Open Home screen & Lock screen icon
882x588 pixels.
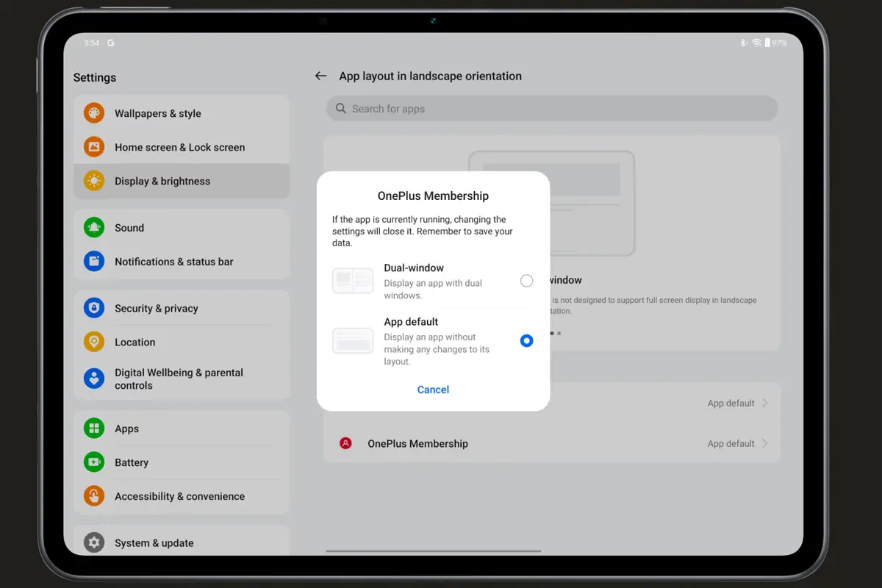point(94,147)
